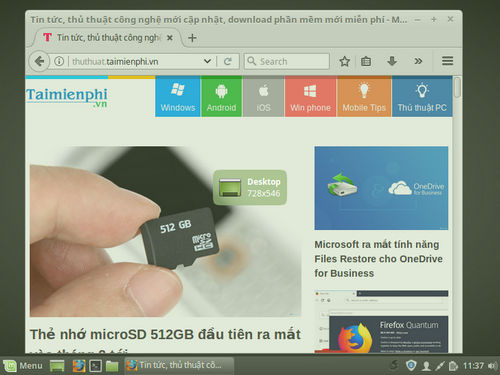Show site information icon in address bar
This screenshot has height=375, width=500.
pos(59,61)
